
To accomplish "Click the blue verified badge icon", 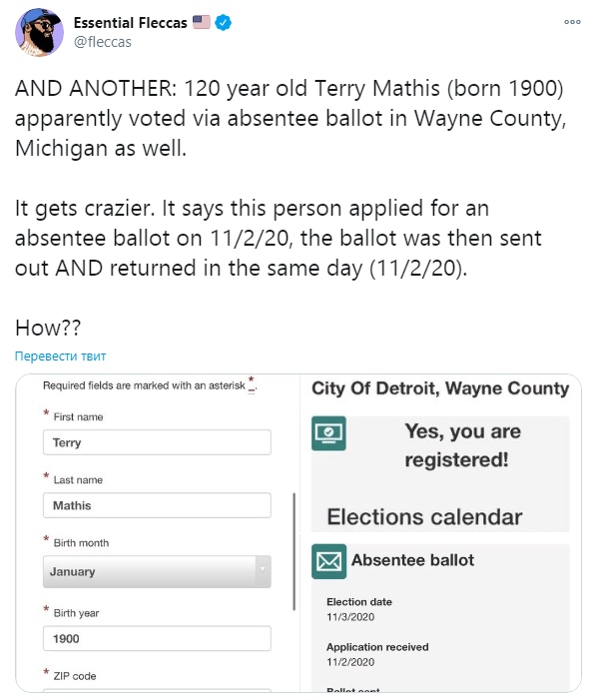I will tap(223, 22).
